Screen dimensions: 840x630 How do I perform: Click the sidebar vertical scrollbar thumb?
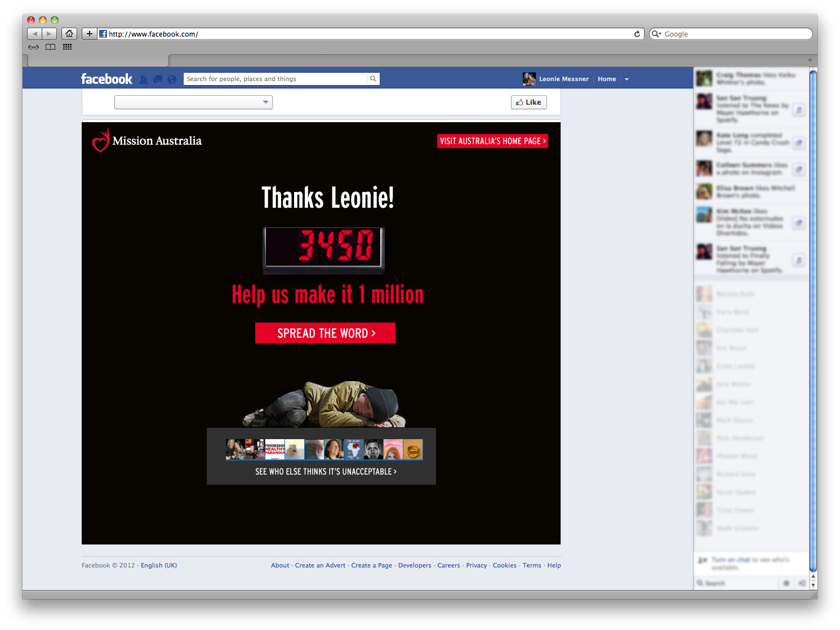point(813,321)
